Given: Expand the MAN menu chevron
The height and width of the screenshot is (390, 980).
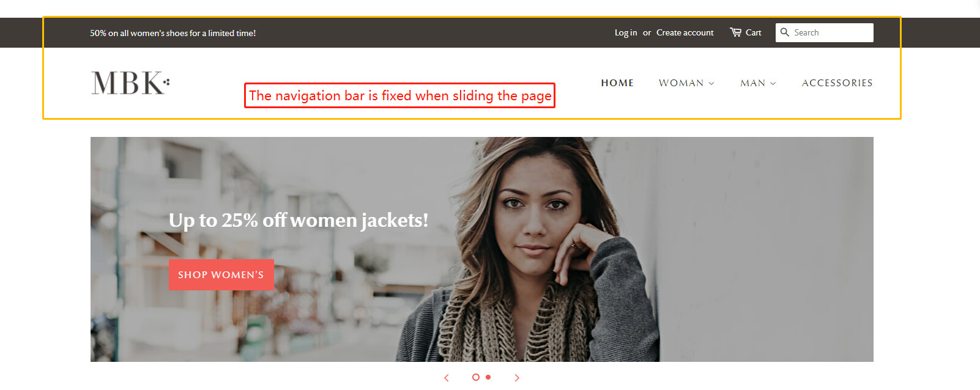Looking at the screenshot, I should coord(773,84).
